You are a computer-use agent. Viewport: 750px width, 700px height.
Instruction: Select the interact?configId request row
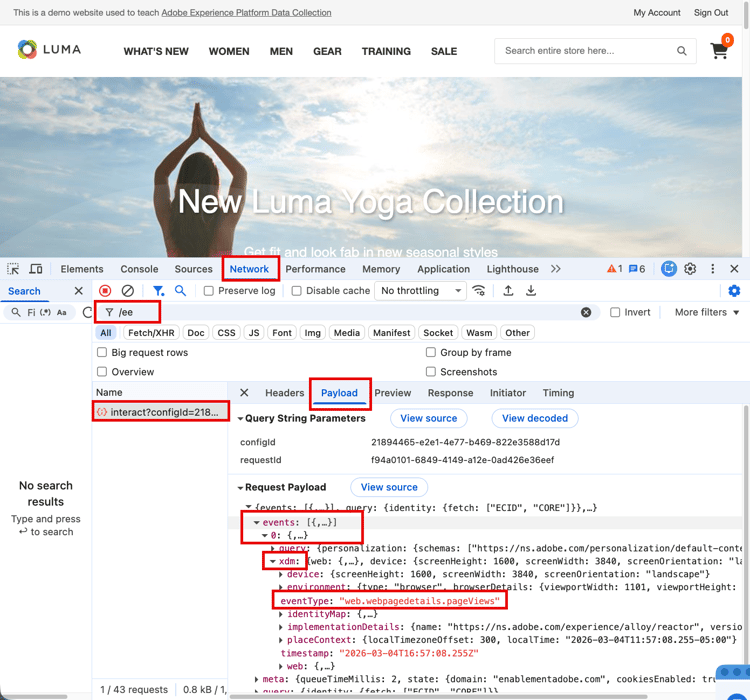160,412
